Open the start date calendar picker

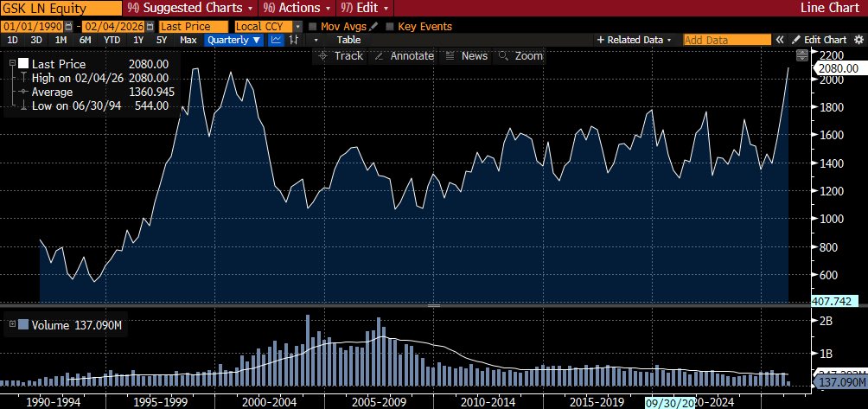point(68,27)
